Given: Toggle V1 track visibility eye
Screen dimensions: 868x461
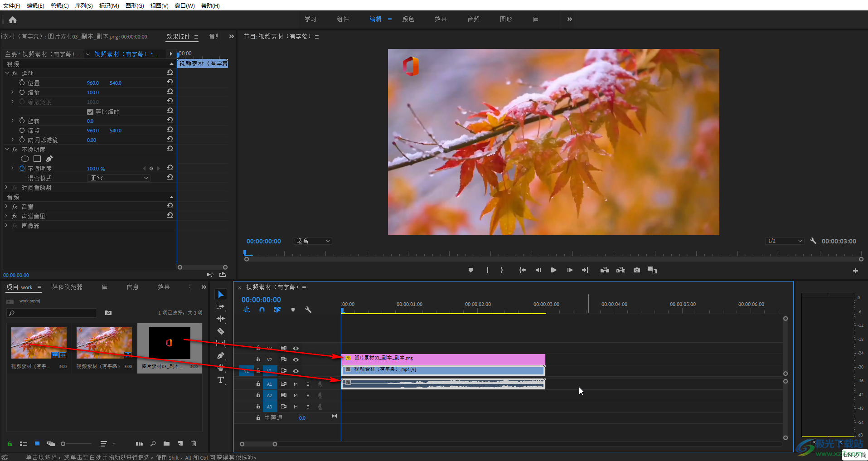Looking at the screenshot, I should point(296,371).
